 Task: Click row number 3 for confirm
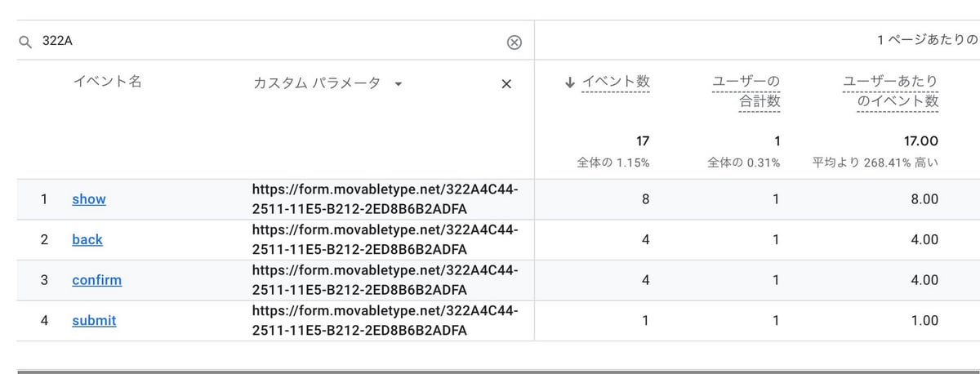[44, 280]
